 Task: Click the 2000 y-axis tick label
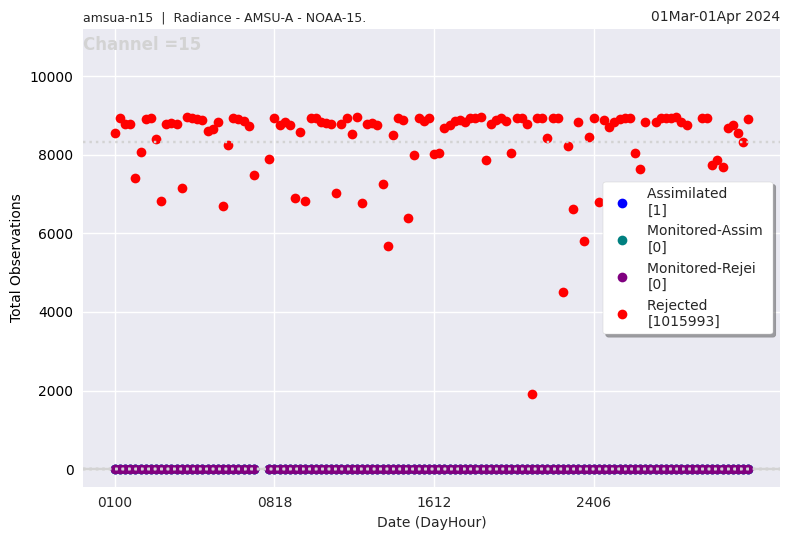(58, 391)
